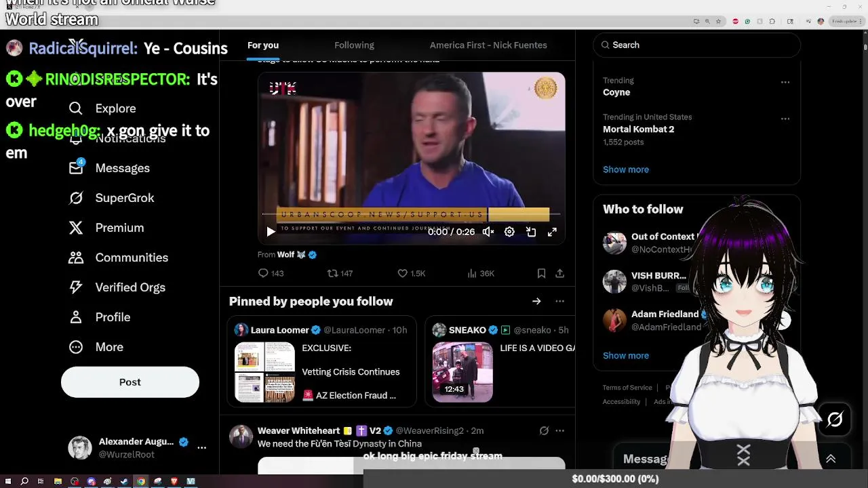Open account menu dots for Alexander August
The image size is (868, 488).
(x=201, y=448)
